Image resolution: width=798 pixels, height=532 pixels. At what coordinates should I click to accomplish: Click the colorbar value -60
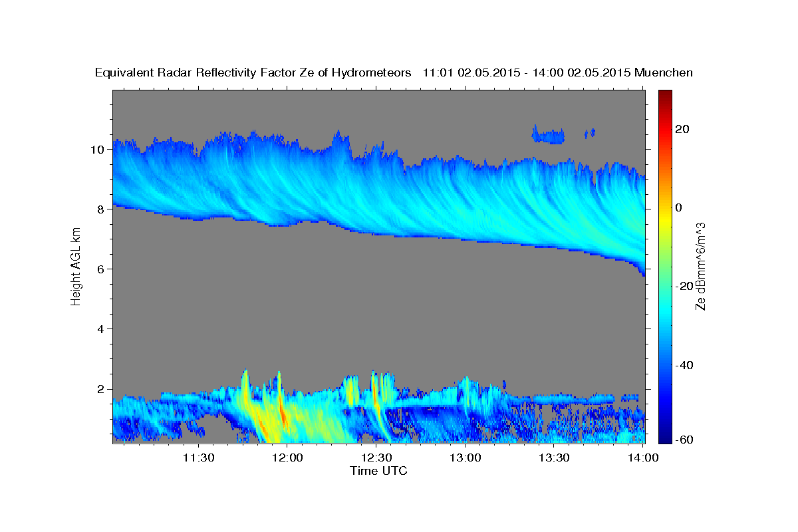pos(685,439)
